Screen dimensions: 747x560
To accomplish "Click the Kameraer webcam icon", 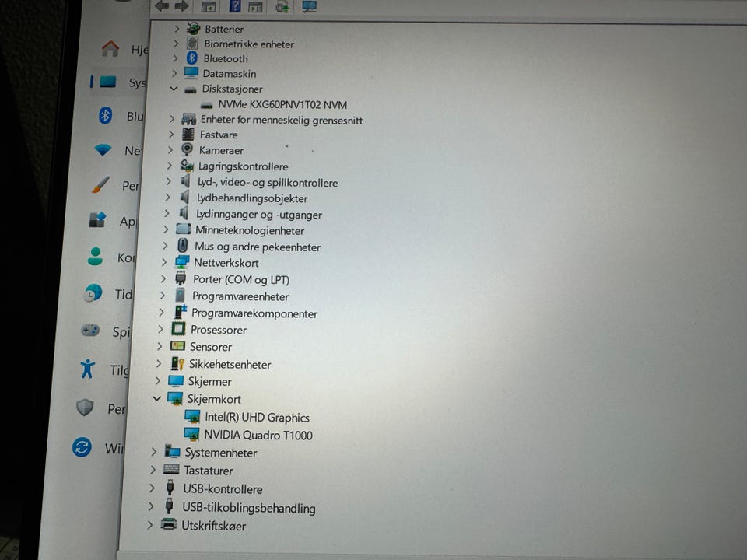I will pyautogui.click(x=188, y=149).
